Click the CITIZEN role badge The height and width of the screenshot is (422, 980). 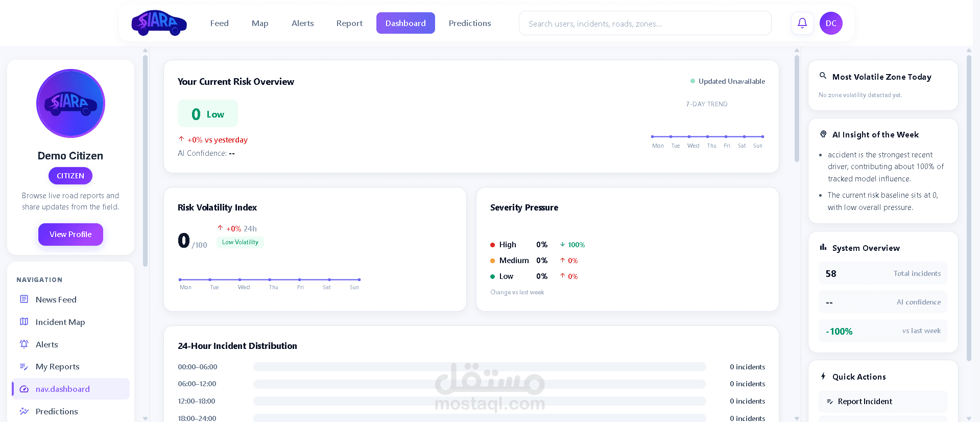(x=70, y=176)
